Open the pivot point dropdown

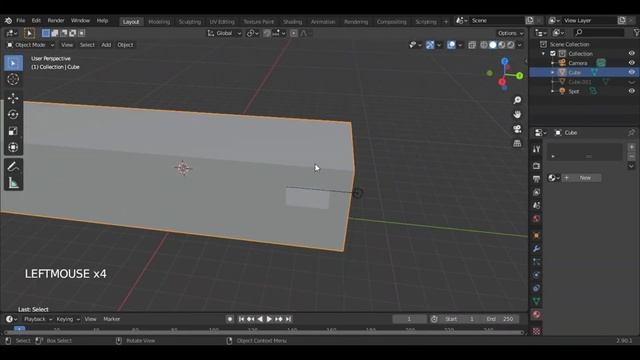[253, 33]
